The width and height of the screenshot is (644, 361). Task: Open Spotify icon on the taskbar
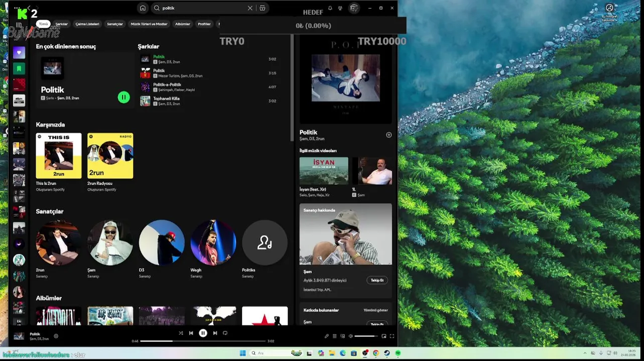click(x=398, y=353)
